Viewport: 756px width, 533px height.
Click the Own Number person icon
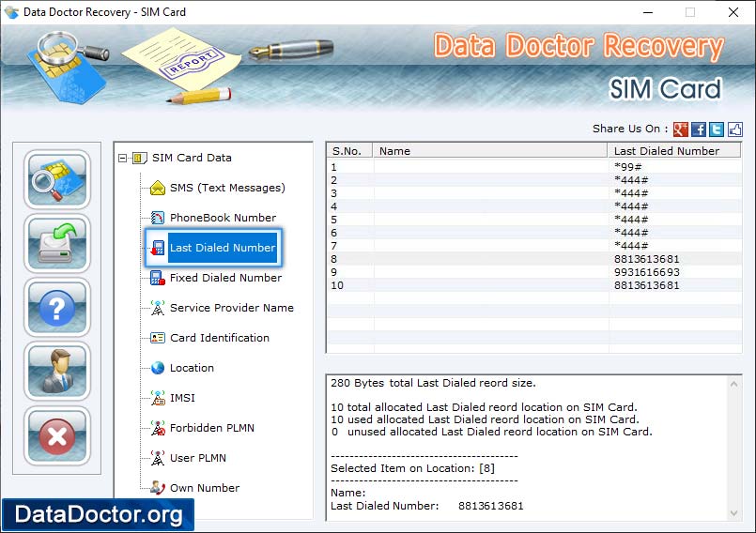coord(158,488)
